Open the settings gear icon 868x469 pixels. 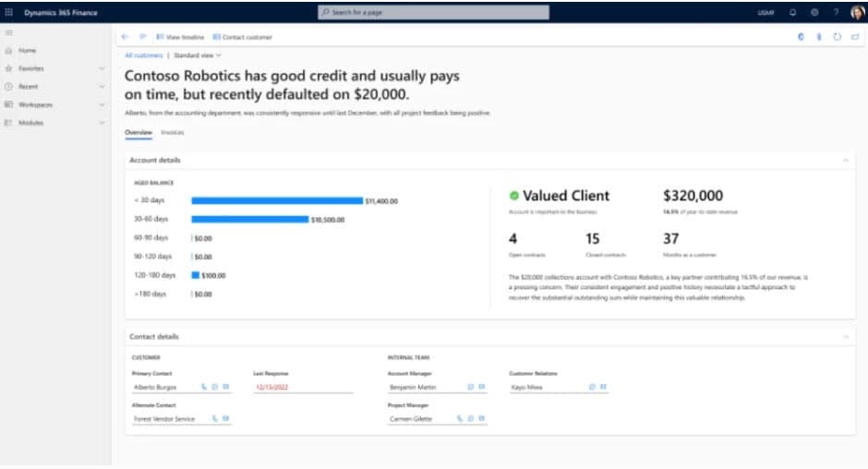[814, 12]
